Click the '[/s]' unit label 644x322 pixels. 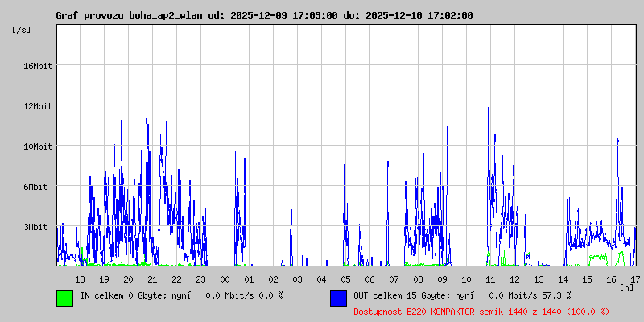[x=22, y=29]
